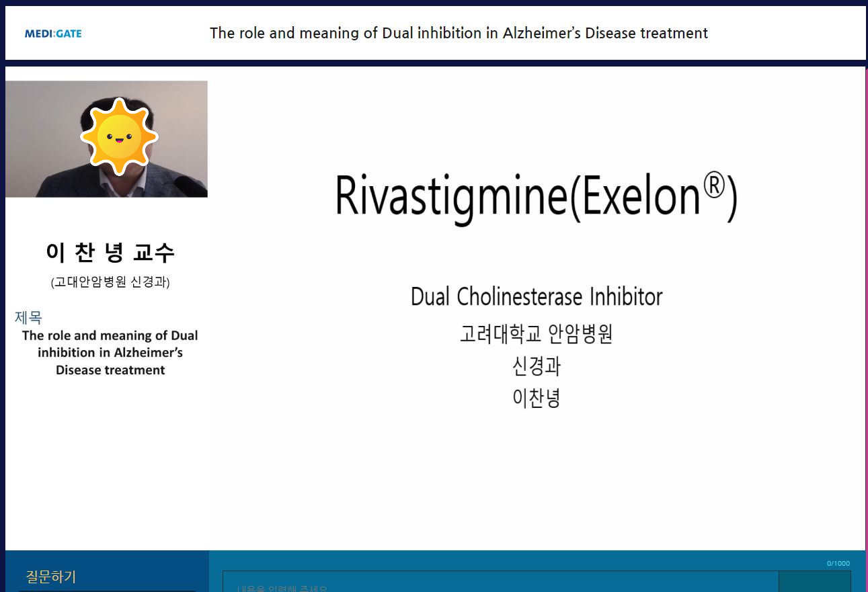Click the lecture title in the top header
The width and height of the screenshot is (868, 592).
click(459, 33)
